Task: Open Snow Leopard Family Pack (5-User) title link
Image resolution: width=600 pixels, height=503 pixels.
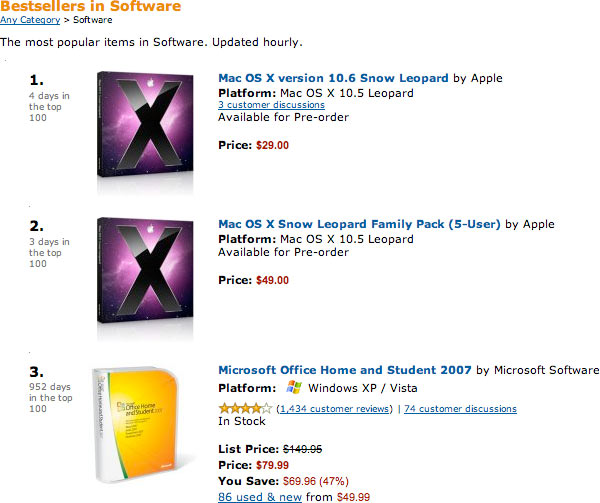Action: 359,224
